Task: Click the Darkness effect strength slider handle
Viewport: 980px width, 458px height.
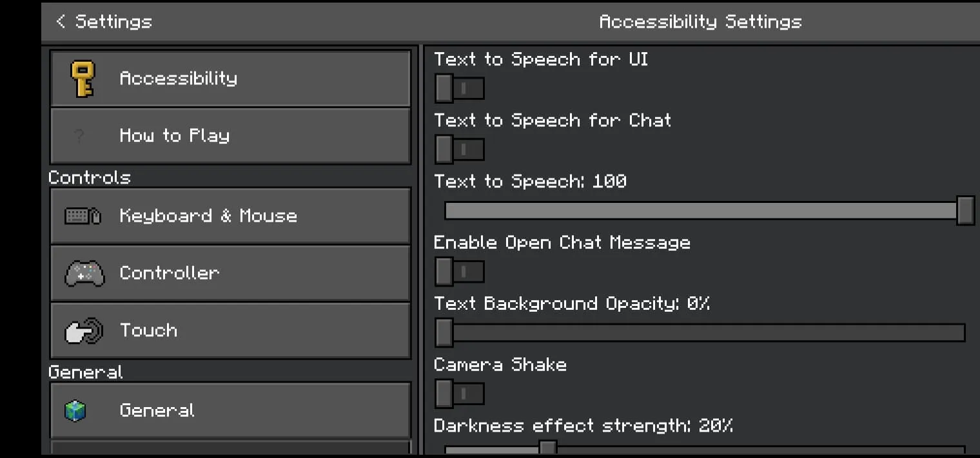Action: (x=548, y=448)
